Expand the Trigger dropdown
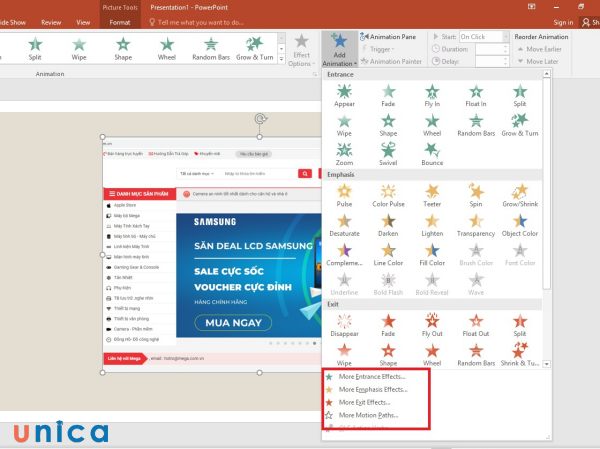Image resolution: width=600 pixels, height=449 pixels. click(x=381, y=49)
